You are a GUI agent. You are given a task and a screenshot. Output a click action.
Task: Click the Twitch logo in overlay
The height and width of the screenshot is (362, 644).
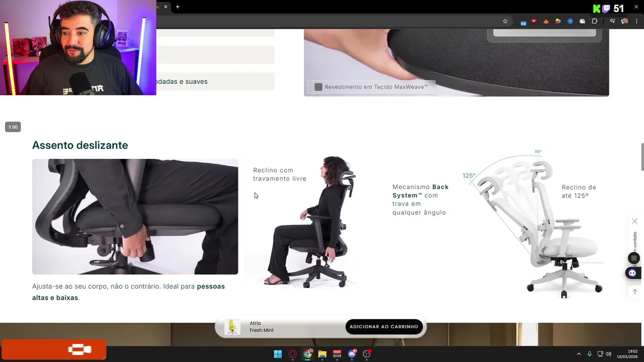pyautogui.click(x=606, y=9)
